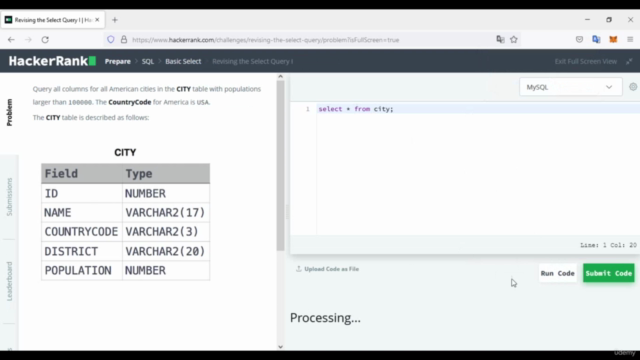
Task: Open the shield tracking protection icon
Action: coord(111,40)
